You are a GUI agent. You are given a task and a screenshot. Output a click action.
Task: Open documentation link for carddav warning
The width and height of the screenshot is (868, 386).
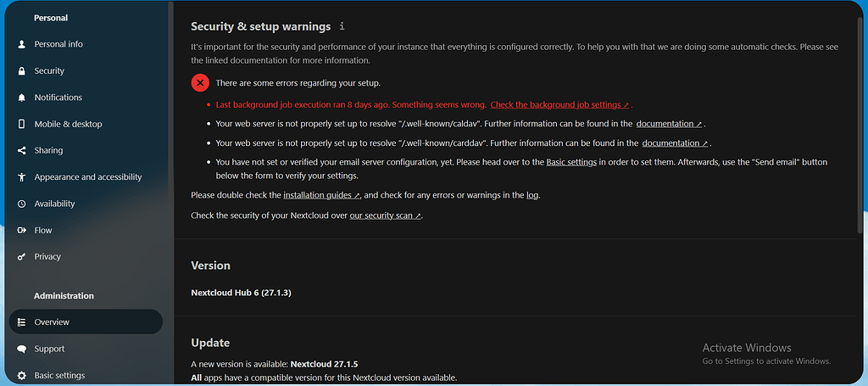pos(675,143)
